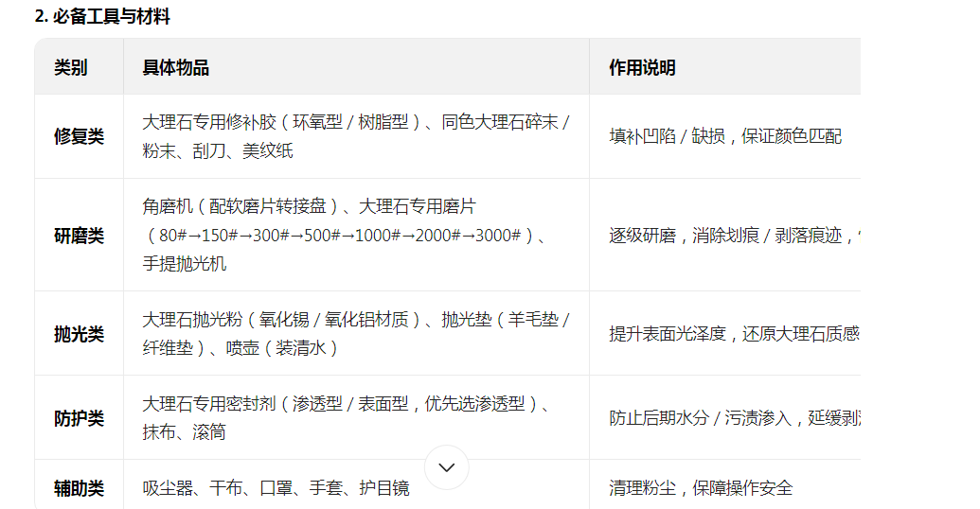
Task: Click the '2. 必备工具与材料' section heading
Action: pyautogui.click(x=102, y=16)
